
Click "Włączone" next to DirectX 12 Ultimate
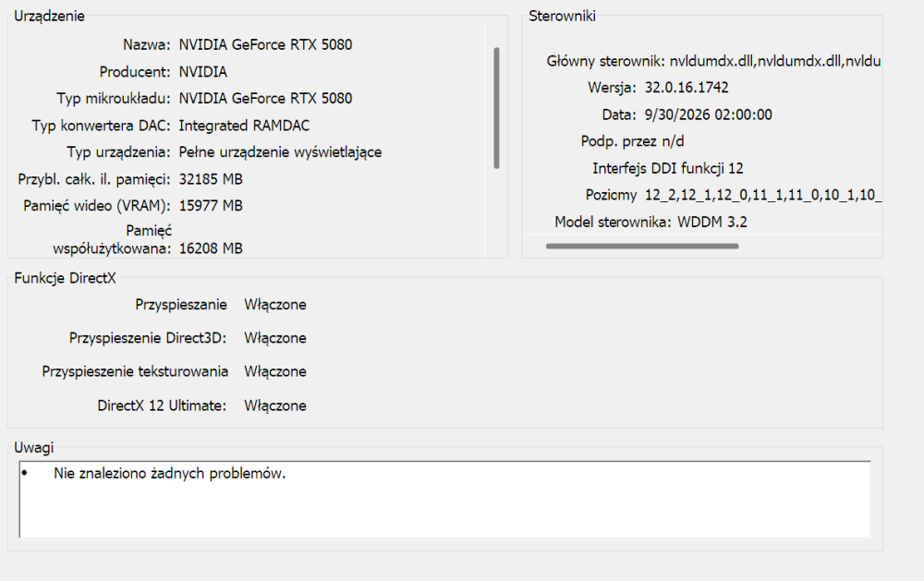[x=275, y=406]
